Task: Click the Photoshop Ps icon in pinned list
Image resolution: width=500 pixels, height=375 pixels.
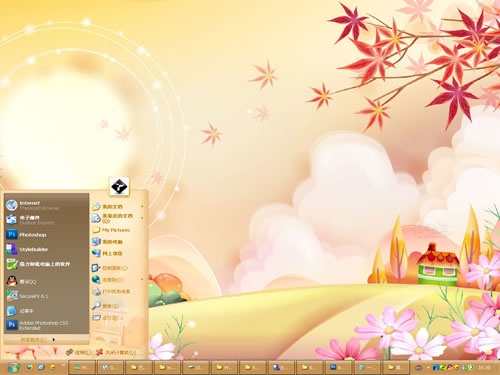Action: coord(12,234)
